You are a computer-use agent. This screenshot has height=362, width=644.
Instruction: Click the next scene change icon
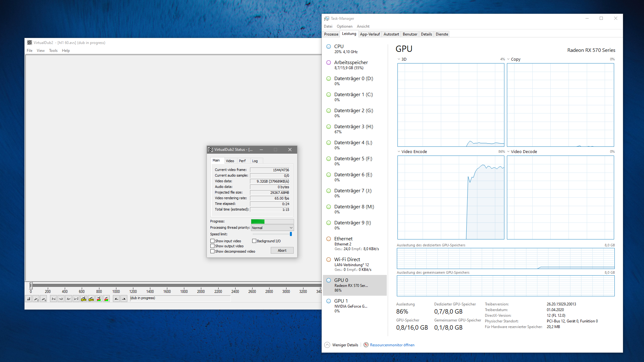click(106, 299)
